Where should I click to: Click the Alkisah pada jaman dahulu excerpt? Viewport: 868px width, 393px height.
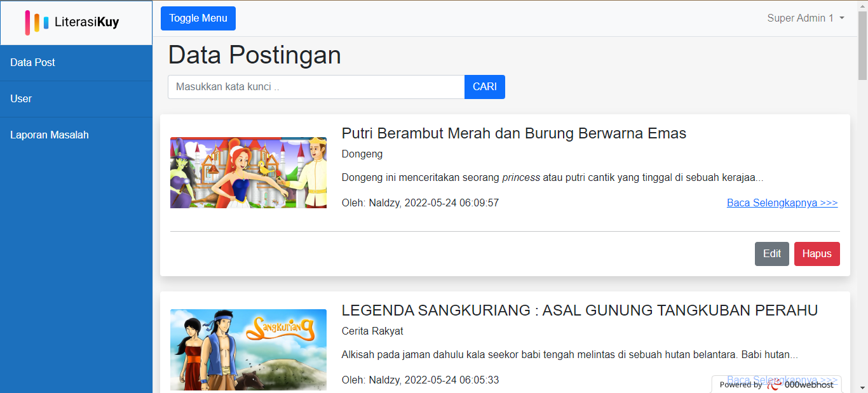pos(570,355)
